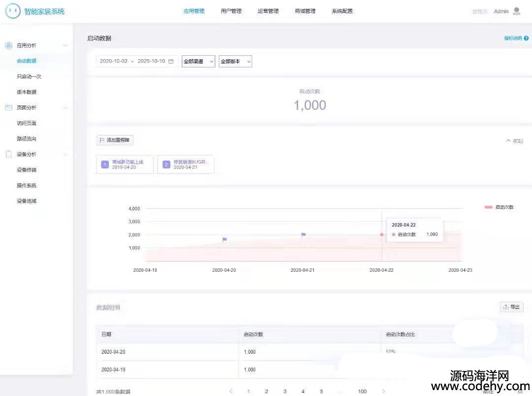Switch to 运营管理 top tab
Screen dimensions: 532x396
pos(268,11)
